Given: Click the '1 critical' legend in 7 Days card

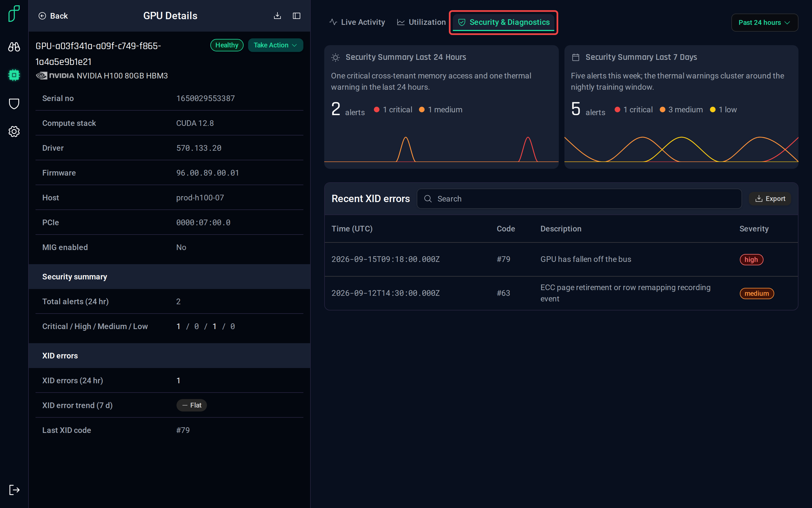Looking at the screenshot, I should 634,110.
